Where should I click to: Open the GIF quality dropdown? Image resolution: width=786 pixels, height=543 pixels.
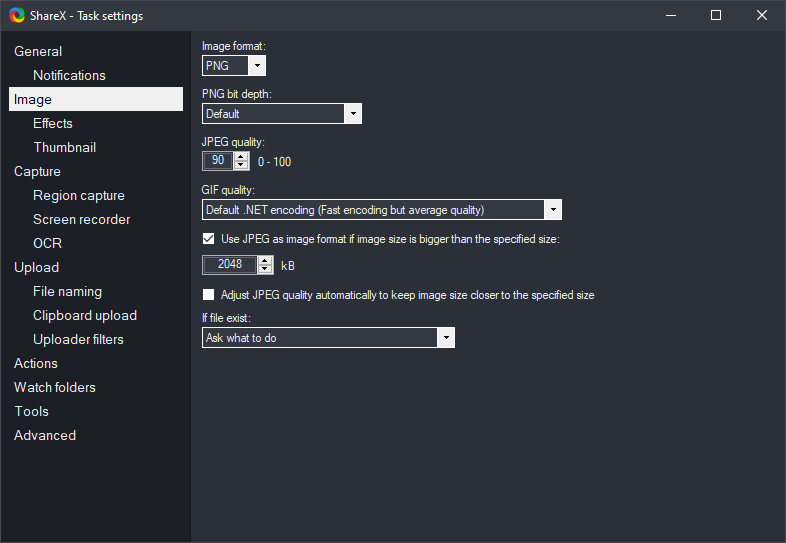pos(552,210)
